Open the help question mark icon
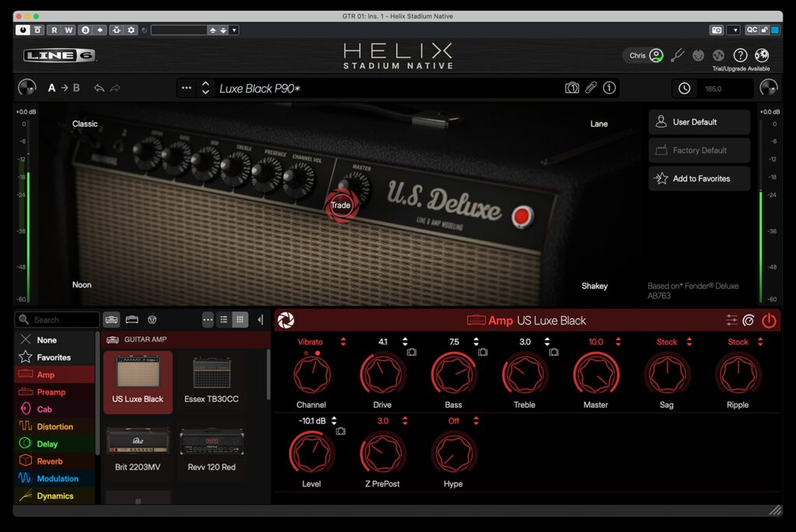This screenshot has width=796, height=532. (740, 55)
